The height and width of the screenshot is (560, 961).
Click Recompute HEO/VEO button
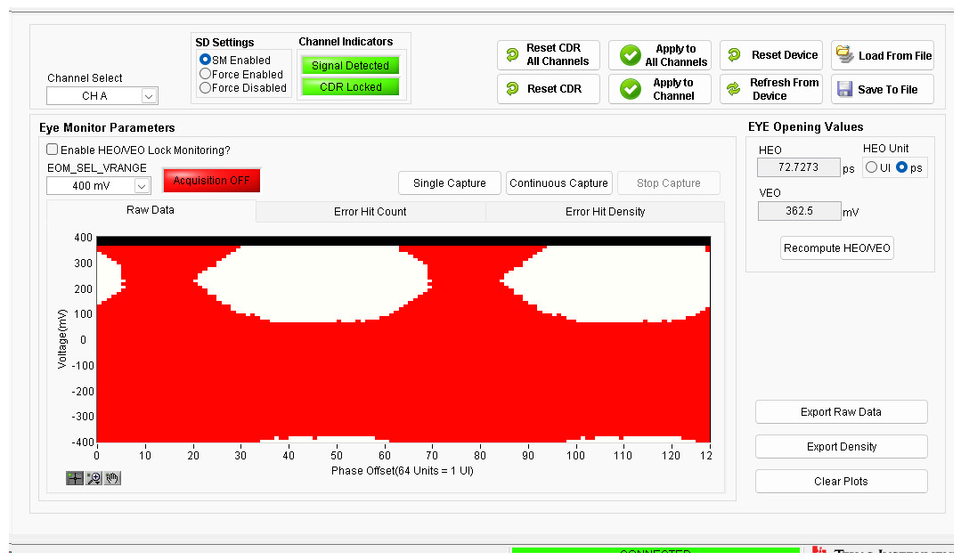click(836, 248)
